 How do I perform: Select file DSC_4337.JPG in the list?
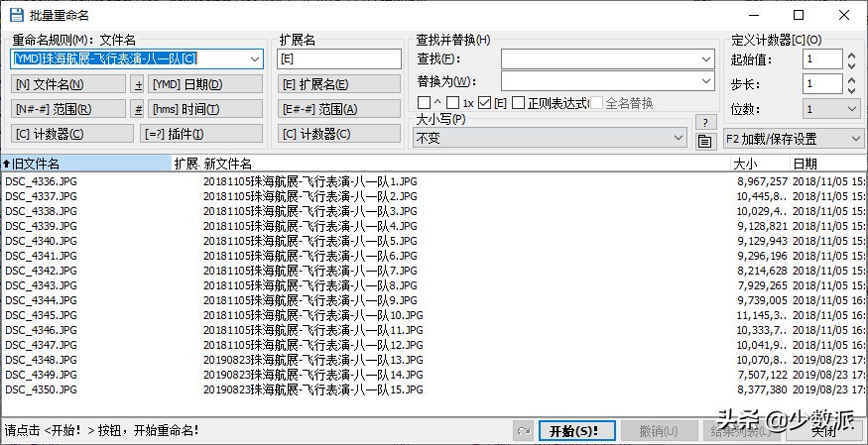(x=42, y=196)
